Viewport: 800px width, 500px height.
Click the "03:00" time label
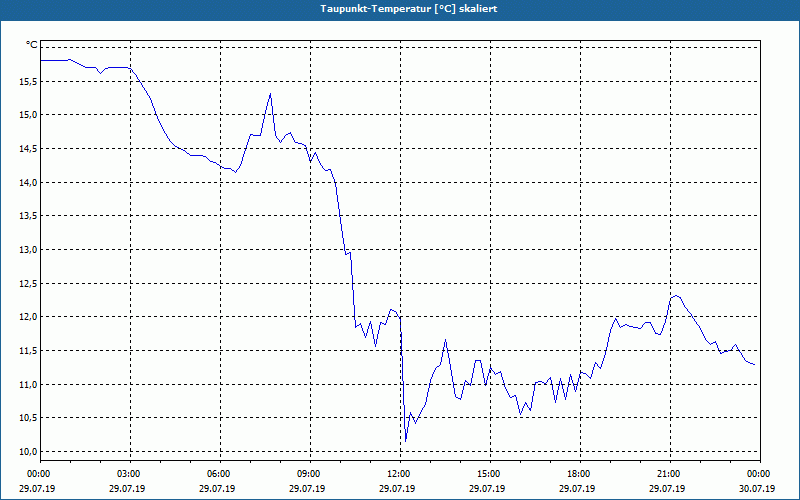click(131, 474)
